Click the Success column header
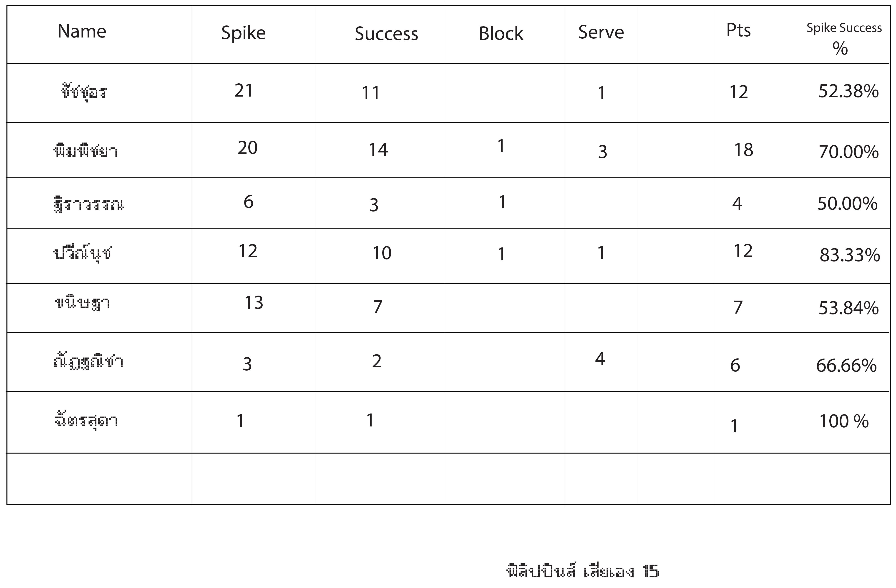896x588 pixels. click(x=386, y=34)
